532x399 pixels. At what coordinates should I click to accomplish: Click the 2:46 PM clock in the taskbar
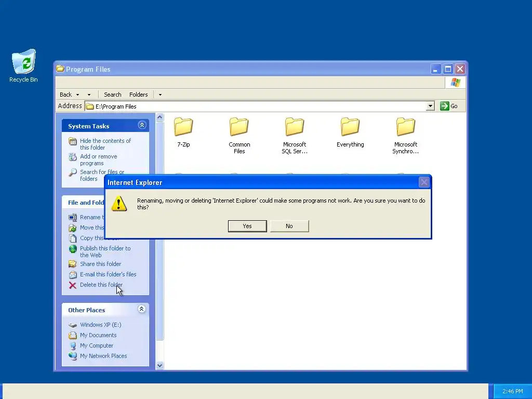pyautogui.click(x=513, y=392)
